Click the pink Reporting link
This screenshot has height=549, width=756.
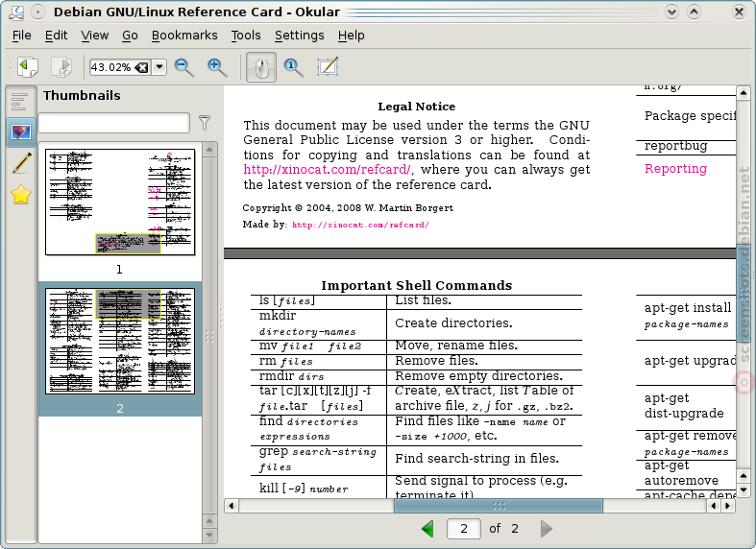click(675, 169)
